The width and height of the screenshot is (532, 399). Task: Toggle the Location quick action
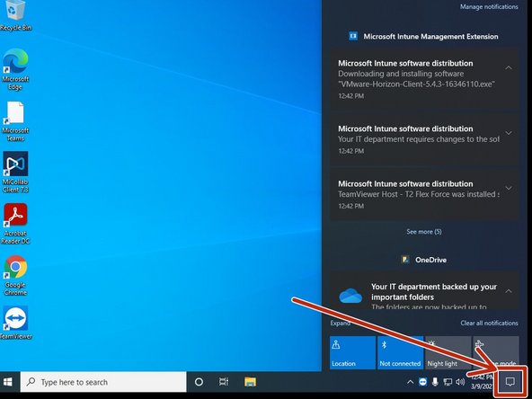[x=352, y=352]
